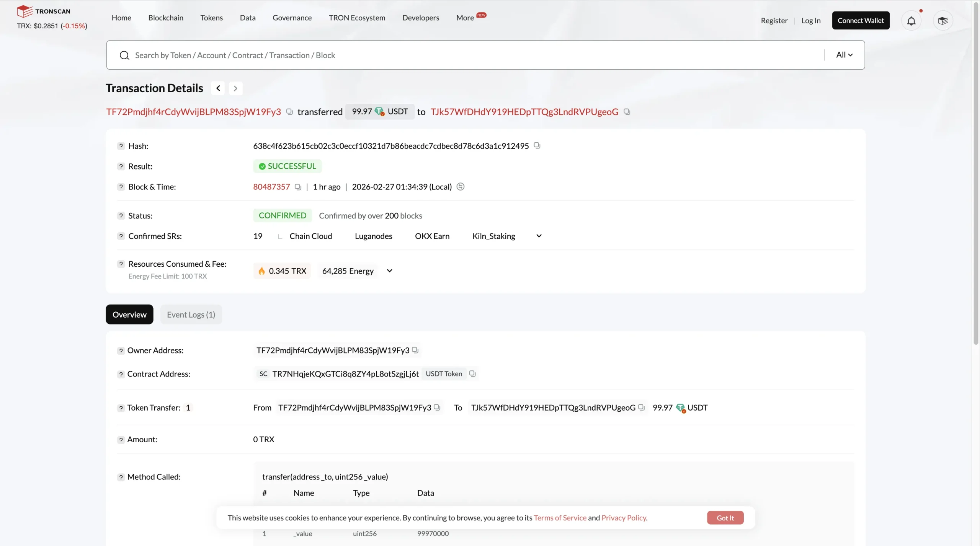Click the search input field
Screen dimensions: 980x546
(459, 55)
